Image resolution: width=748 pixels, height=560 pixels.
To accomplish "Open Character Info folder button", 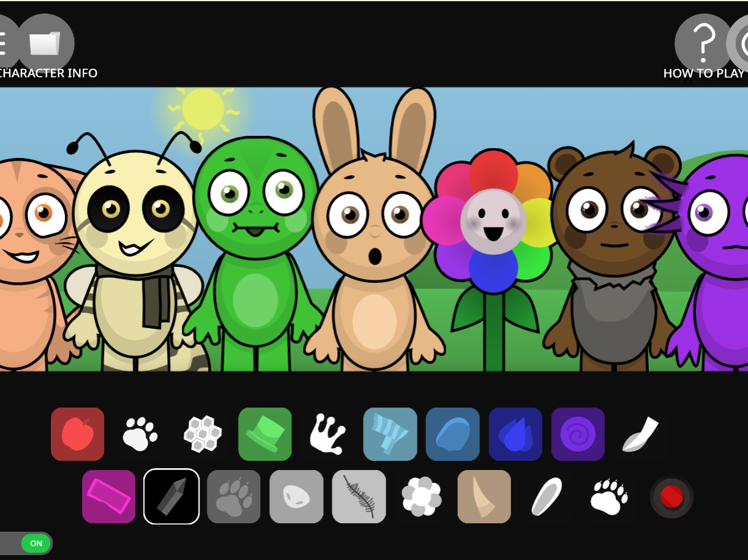I will (x=45, y=44).
